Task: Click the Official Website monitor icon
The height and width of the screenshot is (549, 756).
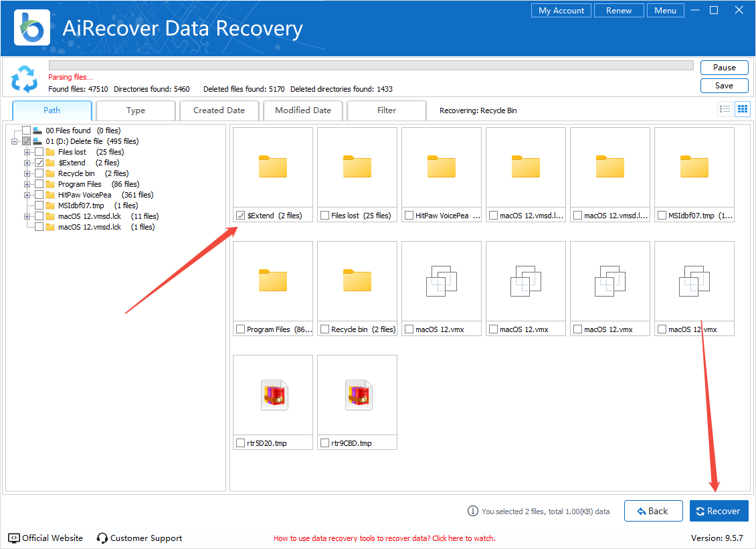Action: [14, 538]
